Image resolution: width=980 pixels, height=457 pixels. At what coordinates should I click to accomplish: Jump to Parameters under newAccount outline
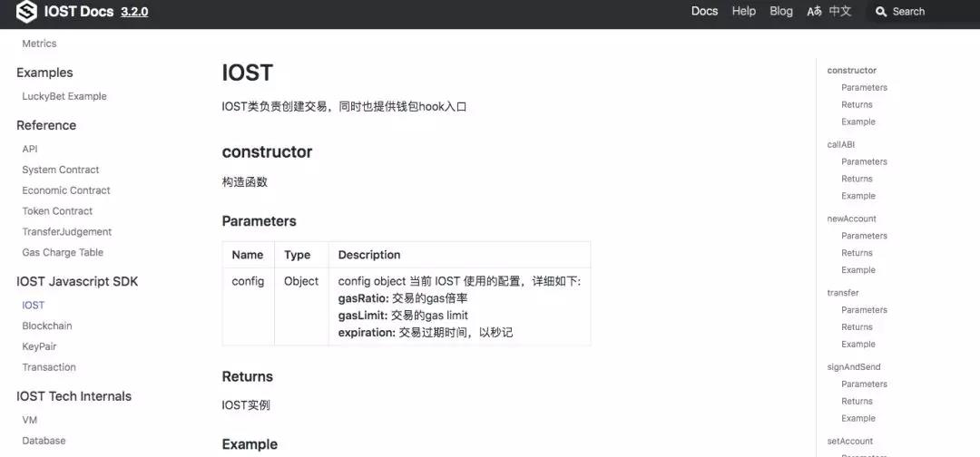click(x=865, y=236)
